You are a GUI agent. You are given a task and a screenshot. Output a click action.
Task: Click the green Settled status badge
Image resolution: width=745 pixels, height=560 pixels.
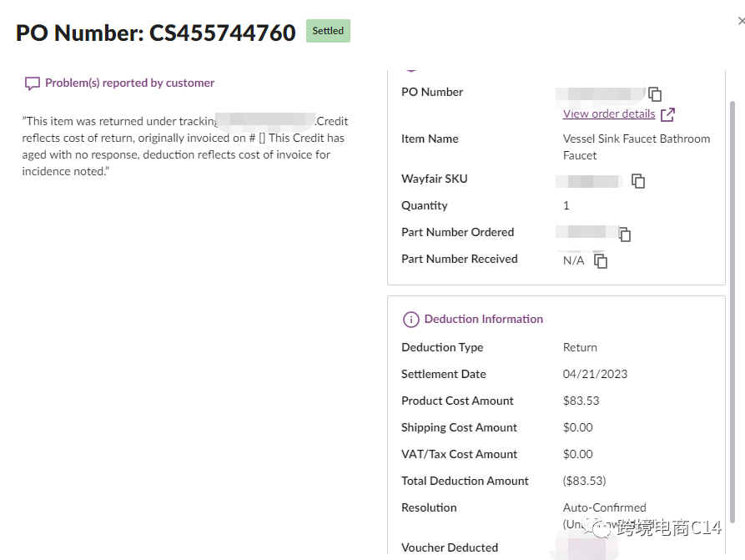(328, 31)
